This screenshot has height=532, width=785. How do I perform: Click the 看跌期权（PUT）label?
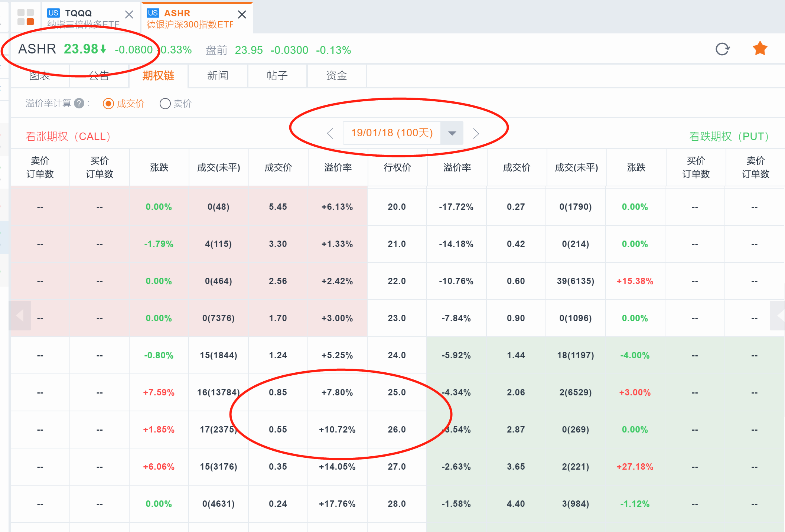[x=729, y=136]
